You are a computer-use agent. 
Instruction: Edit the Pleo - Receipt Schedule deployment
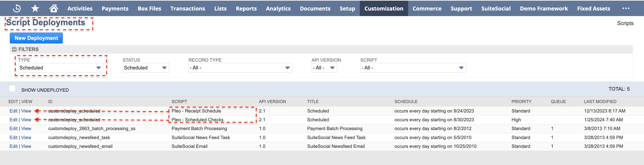13,111
